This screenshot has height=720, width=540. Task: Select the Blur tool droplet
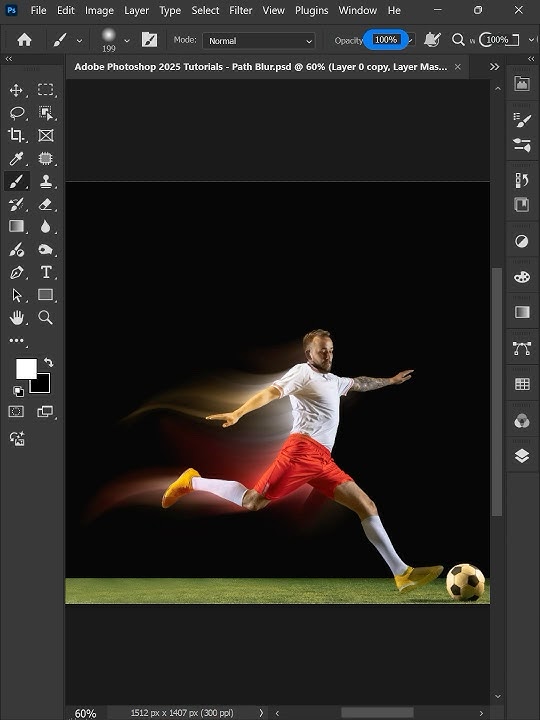[45, 226]
